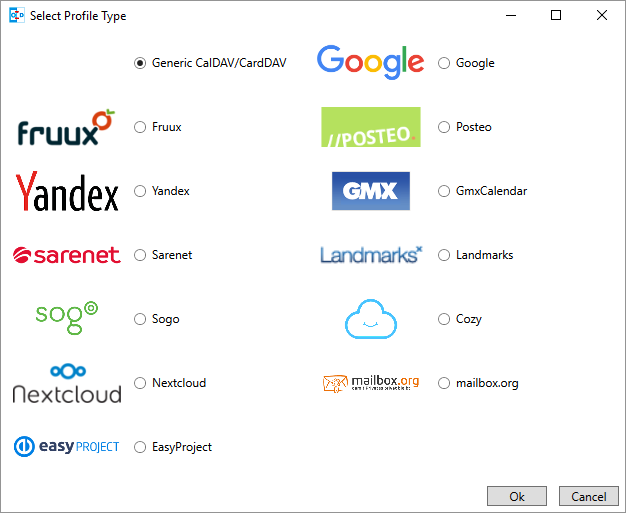The width and height of the screenshot is (626, 513).
Task: Click the Google logo image
Action: coord(370,62)
